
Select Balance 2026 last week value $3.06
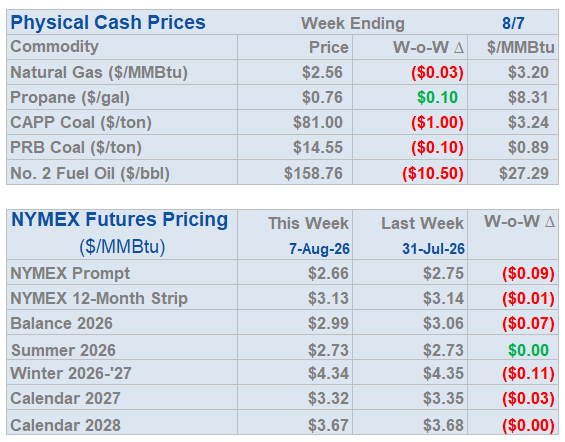[x=443, y=323]
